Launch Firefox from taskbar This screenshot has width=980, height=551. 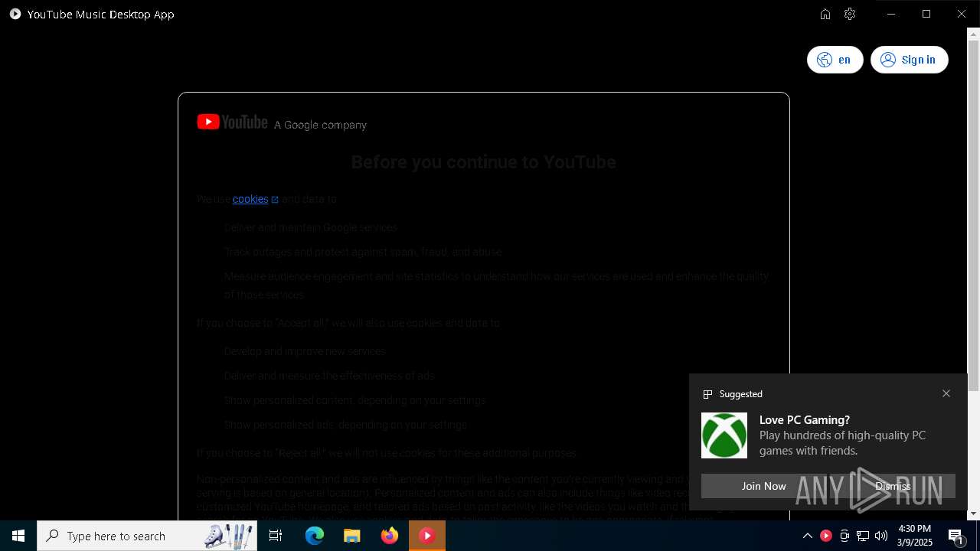coord(390,536)
